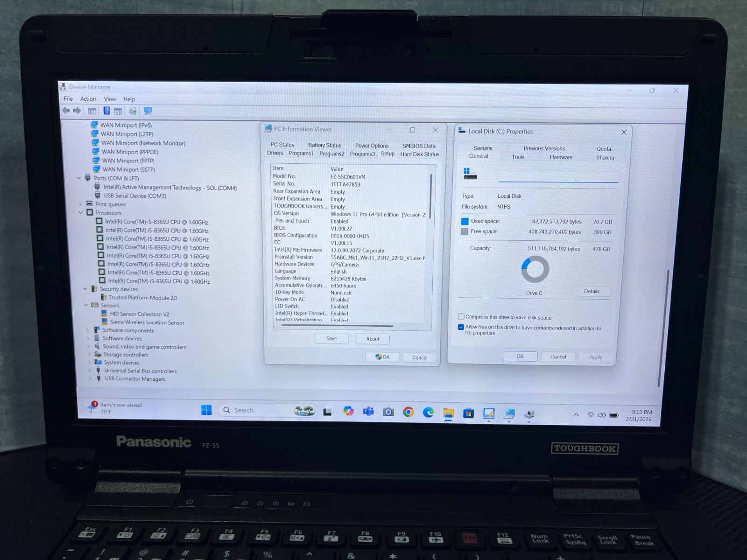Expand the Software components node

click(87, 330)
